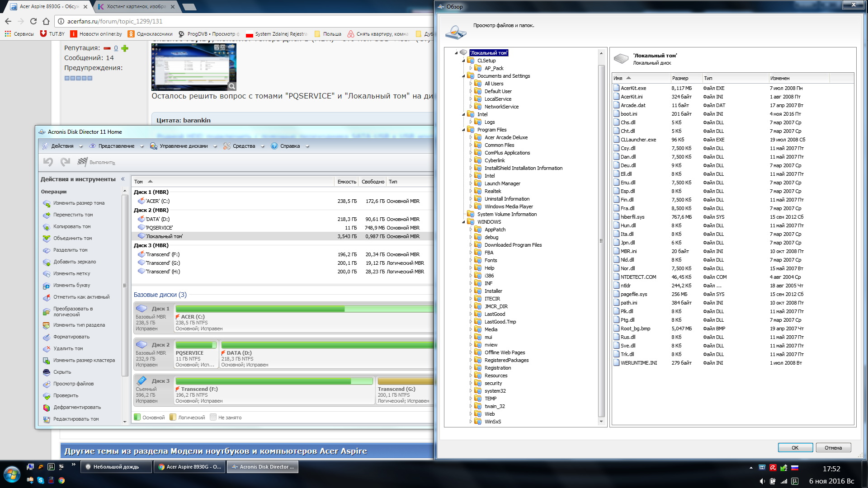
Task: Collapse the WINDOWS folder tree node
Action: click(463, 222)
